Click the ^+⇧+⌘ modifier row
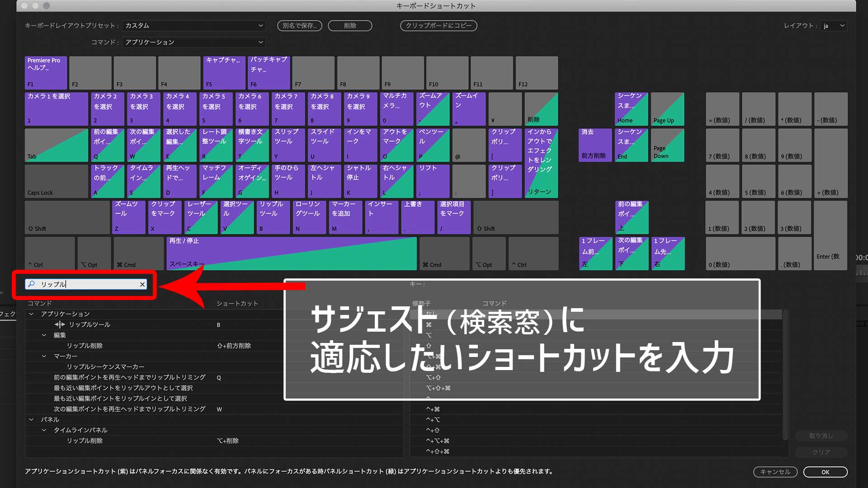 pos(597,451)
